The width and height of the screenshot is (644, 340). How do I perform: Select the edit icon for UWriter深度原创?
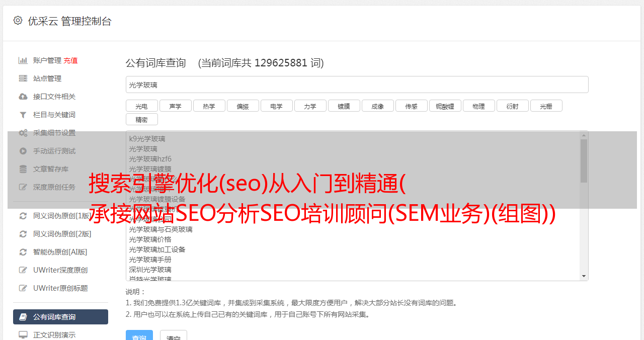[23, 270]
